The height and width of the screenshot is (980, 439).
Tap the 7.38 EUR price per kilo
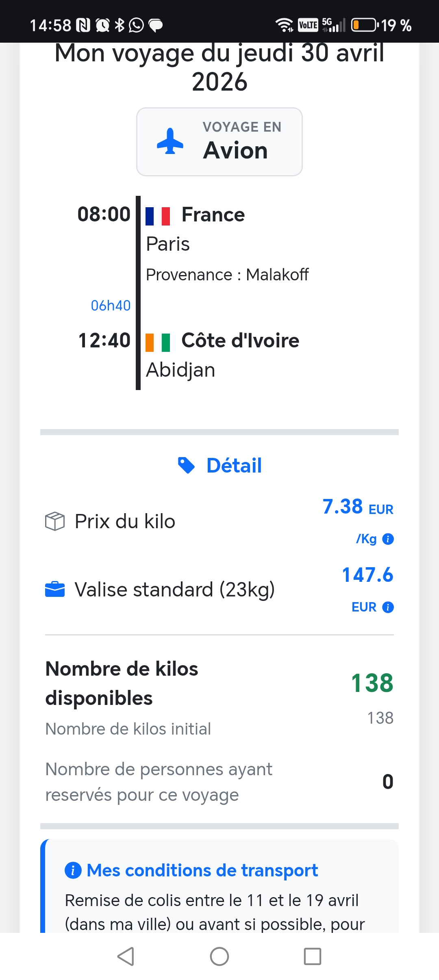click(358, 507)
